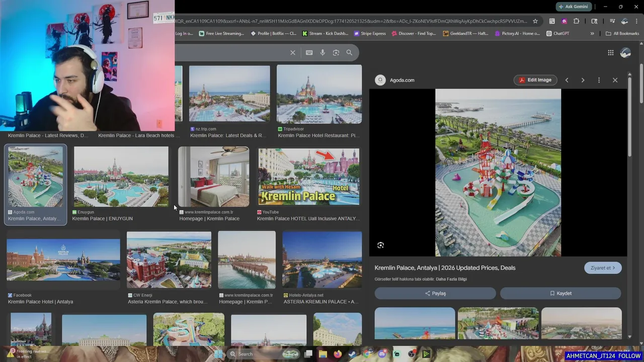Open the Google account avatar

pos(625,53)
